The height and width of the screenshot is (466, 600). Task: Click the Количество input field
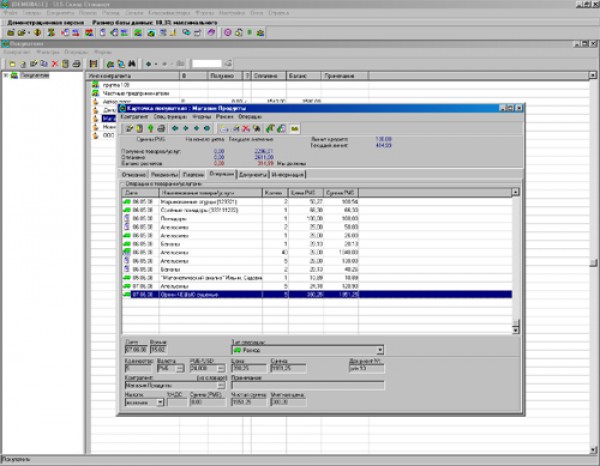pyautogui.click(x=138, y=368)
